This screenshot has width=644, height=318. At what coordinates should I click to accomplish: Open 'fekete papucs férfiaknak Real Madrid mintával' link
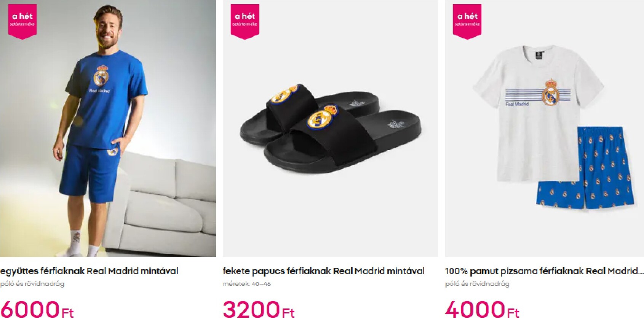323,271
